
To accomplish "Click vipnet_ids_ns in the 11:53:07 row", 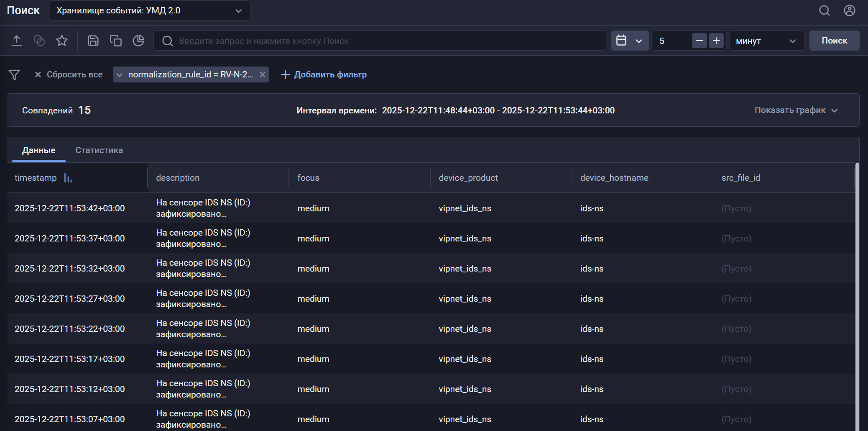I will point(465,419).
